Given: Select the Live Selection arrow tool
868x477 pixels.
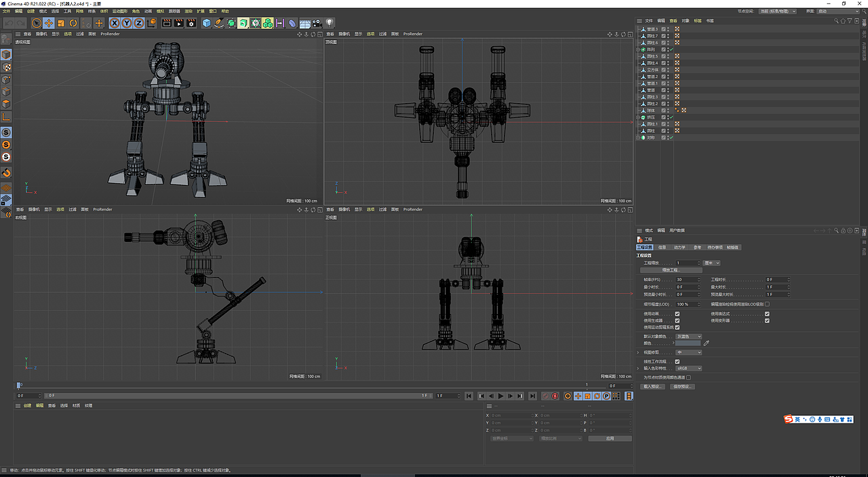Looking at the screenshot, I should [x=37, y=23].
